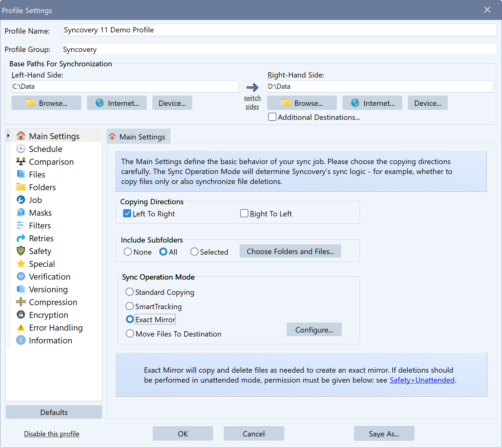Image resolution: width=502 pixels, height=448 pixels.
Task: Open the Error Handling warning section
Action: (x=55, y=328)
